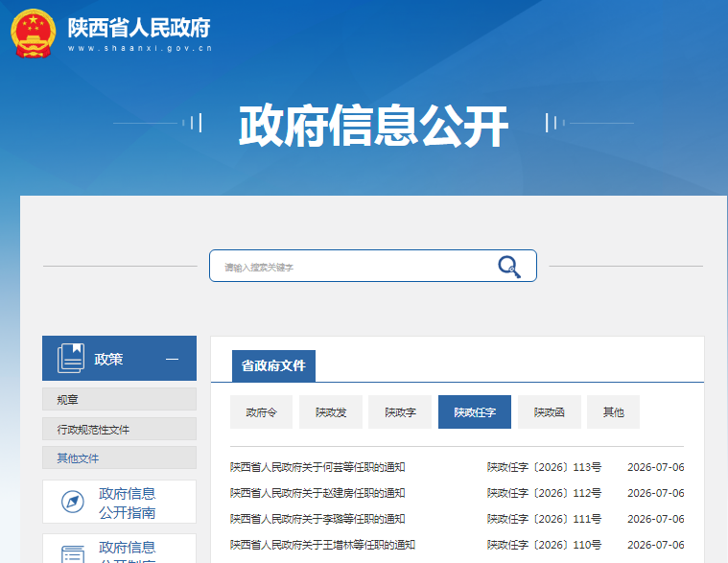Click the 2026-07-06 date in the 113号 row
This screenshot has width=728, height=563.
[655, 467]
